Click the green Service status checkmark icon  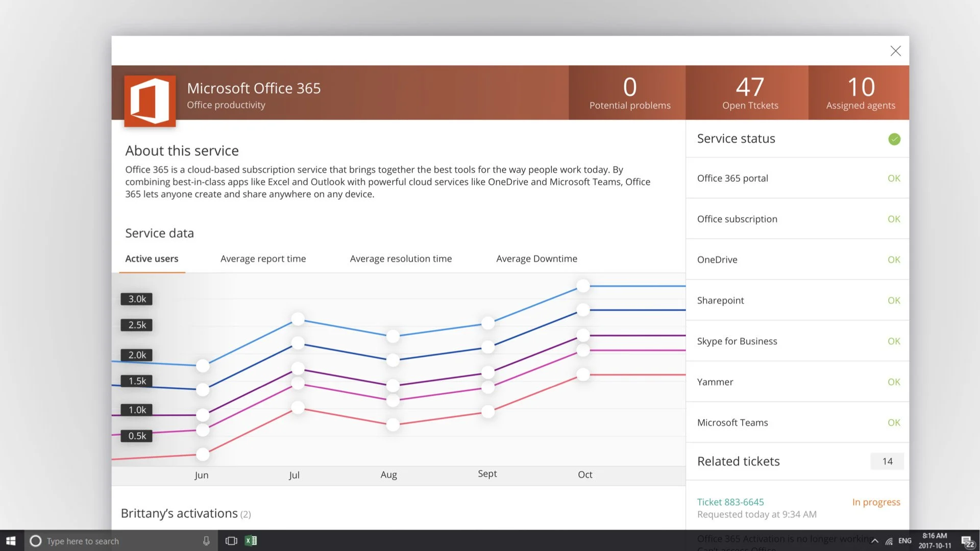click(894, 139)
